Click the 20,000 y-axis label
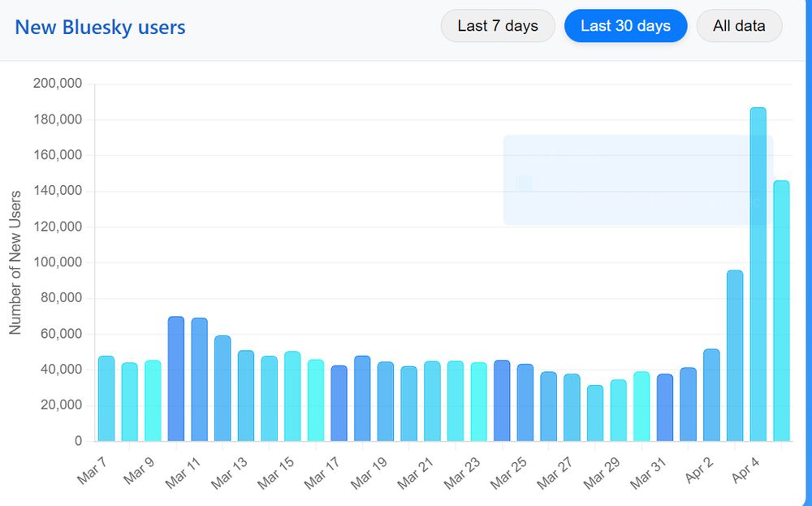Image resolution: width=812 pixels, height=506 pixels. click(x=61, y=405)
